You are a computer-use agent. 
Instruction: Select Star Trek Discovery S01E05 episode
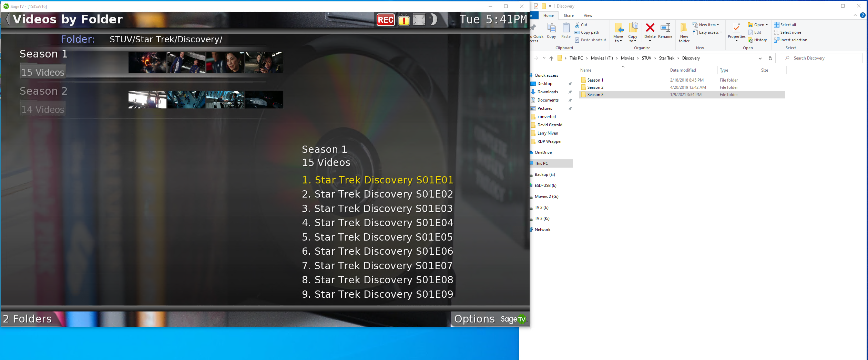pyautogui.click(x=377, y=237)
